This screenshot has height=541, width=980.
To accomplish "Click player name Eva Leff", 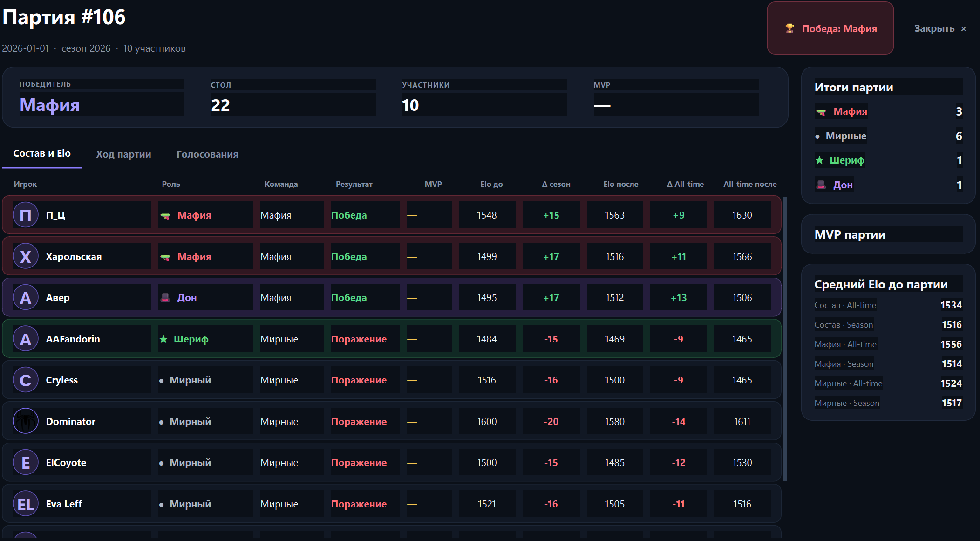I will [64, 504].
